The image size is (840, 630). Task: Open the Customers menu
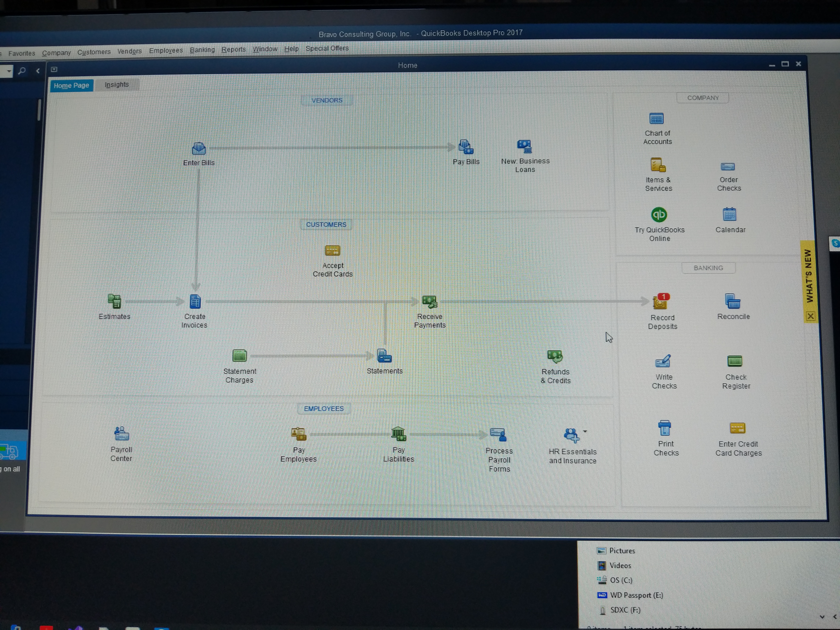[x=94, y=52]
